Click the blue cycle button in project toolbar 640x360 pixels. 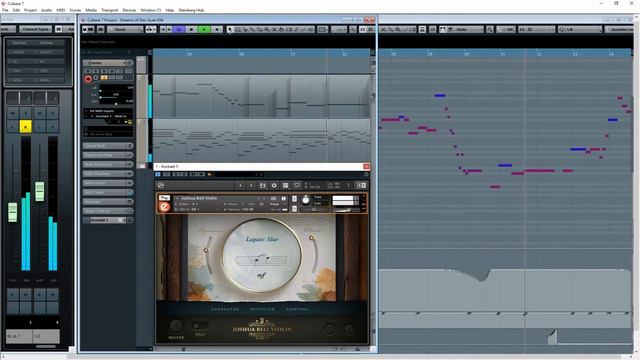pos(179,29)
